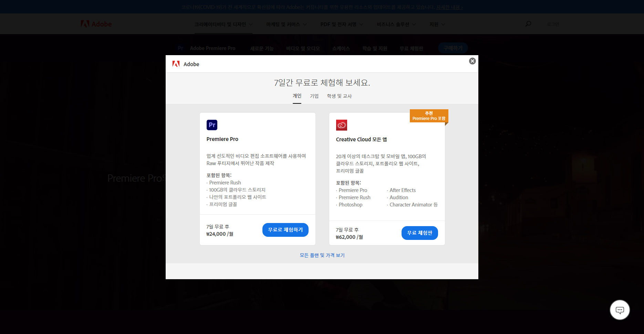
Task: Select the 개인 tab
Action: [297, 96]
